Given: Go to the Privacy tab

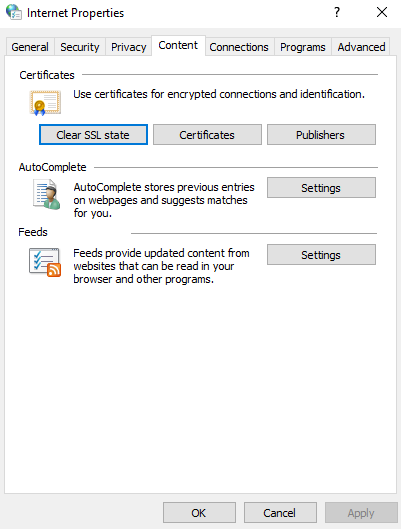Looking at the screenshot, I should (x=128, y=47).
